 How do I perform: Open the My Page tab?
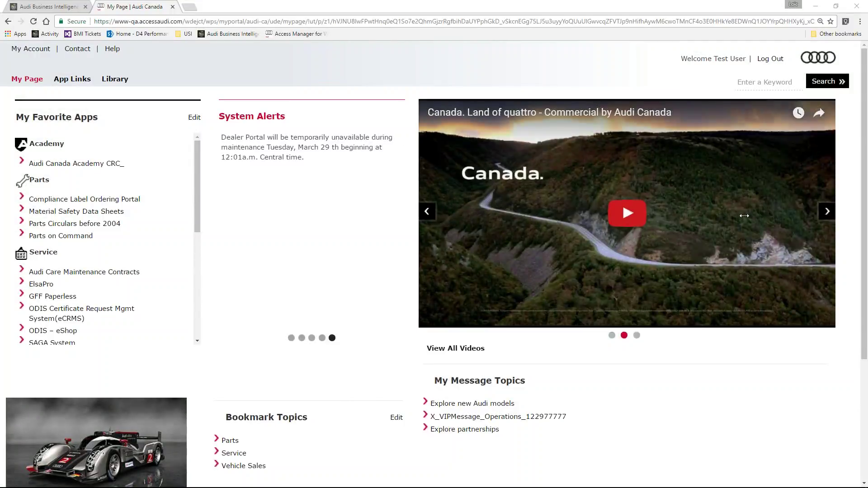27,79
